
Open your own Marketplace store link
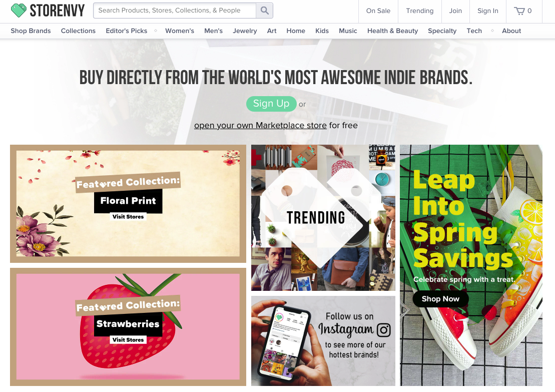260,125
